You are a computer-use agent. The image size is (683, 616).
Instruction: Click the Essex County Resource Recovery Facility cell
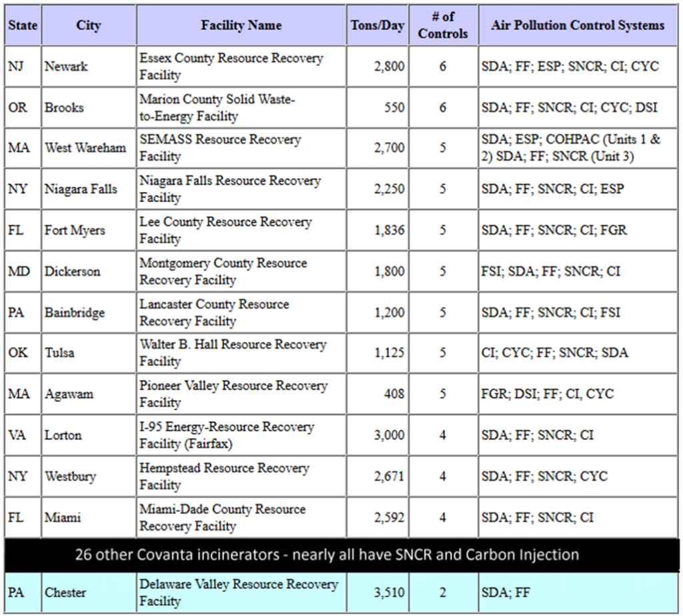231,67
